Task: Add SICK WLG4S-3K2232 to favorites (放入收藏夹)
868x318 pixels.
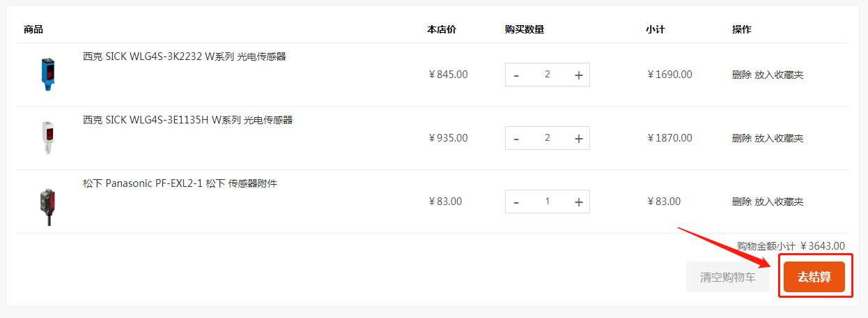Action: point(780,75)
